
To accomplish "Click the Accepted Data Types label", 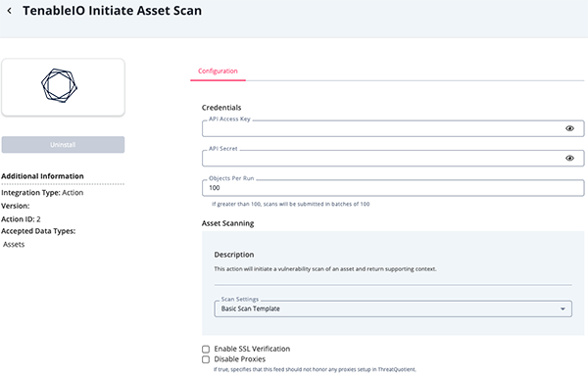I will click(x=38, y=231).
